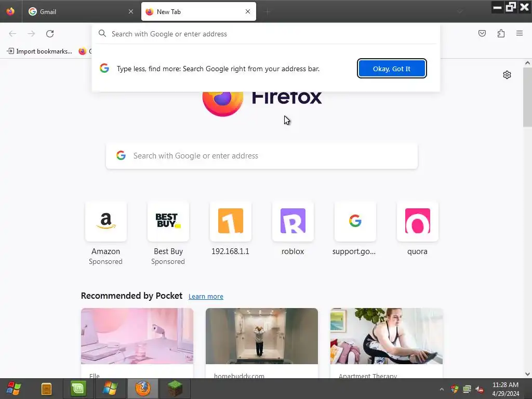Screen dimensions: 532x399
Task: Open a new tab with plus button
Action: 268,12
